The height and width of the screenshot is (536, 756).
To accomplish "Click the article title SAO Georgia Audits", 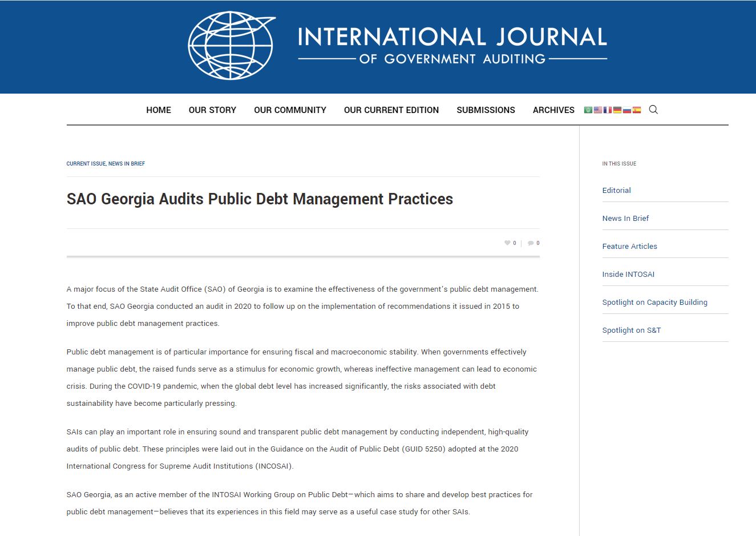I will coord(260,199).
